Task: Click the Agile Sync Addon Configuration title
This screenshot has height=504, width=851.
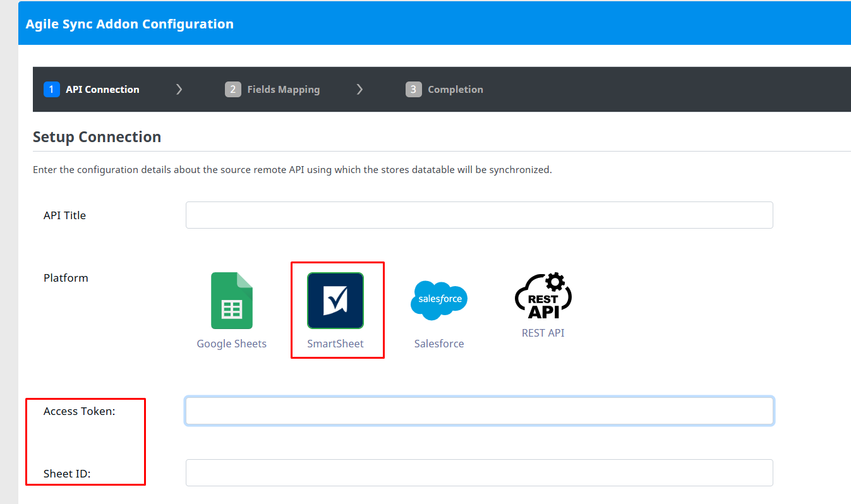Action: point(130,24)
